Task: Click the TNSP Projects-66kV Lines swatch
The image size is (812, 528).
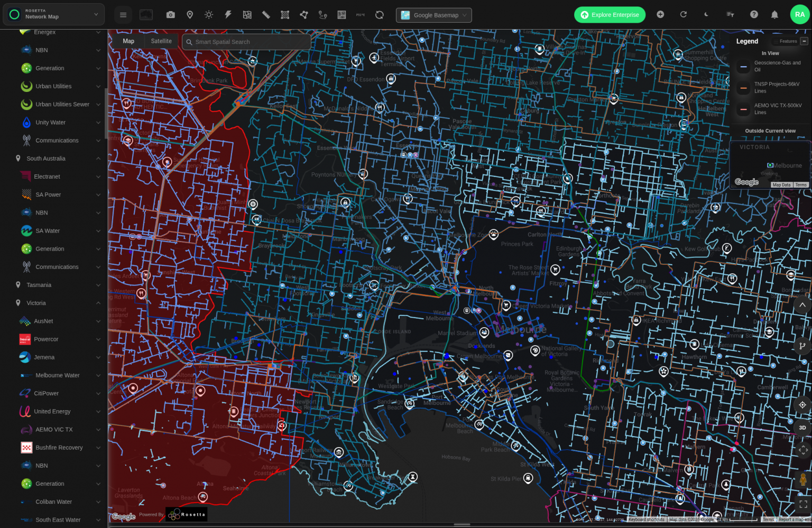Action: pyautogui.click(x=744, y=88)
